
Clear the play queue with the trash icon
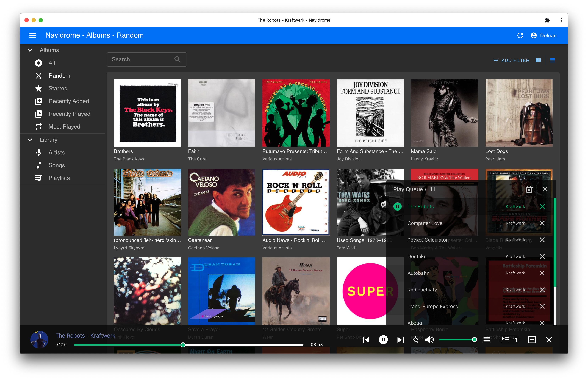coord(529,189)
